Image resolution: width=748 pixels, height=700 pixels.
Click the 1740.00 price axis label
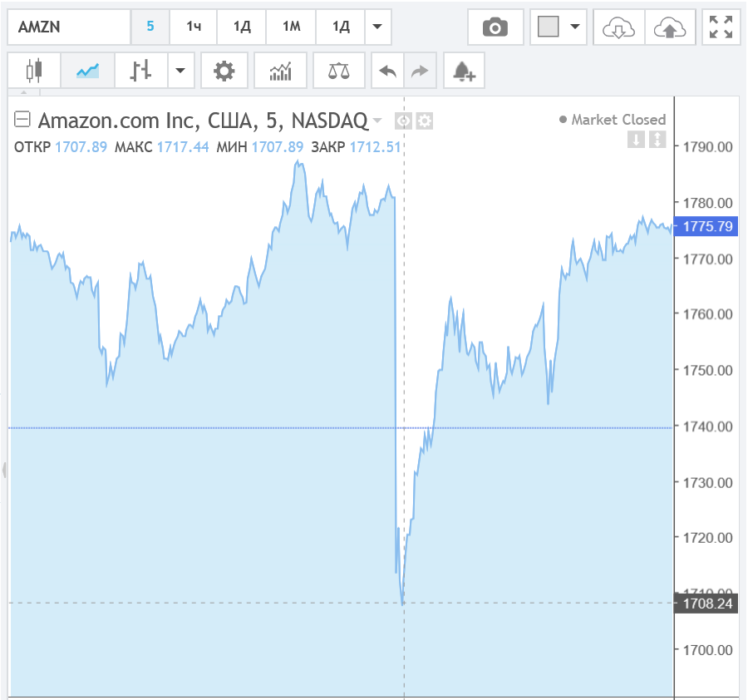[x=707, y=426]
